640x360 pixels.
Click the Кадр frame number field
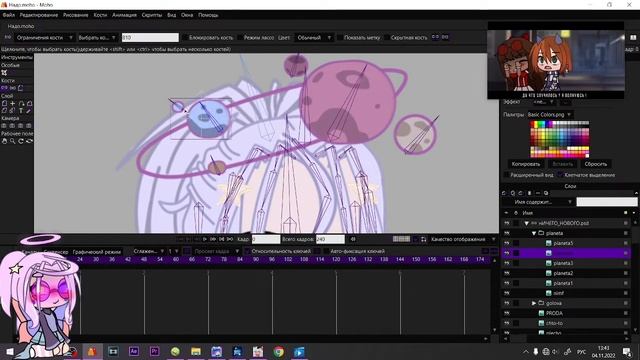(266, 239)
